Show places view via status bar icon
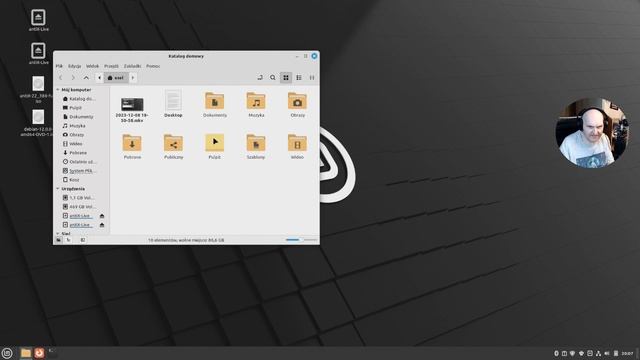The width and height of the screenshot is (640, 360). 59,240
